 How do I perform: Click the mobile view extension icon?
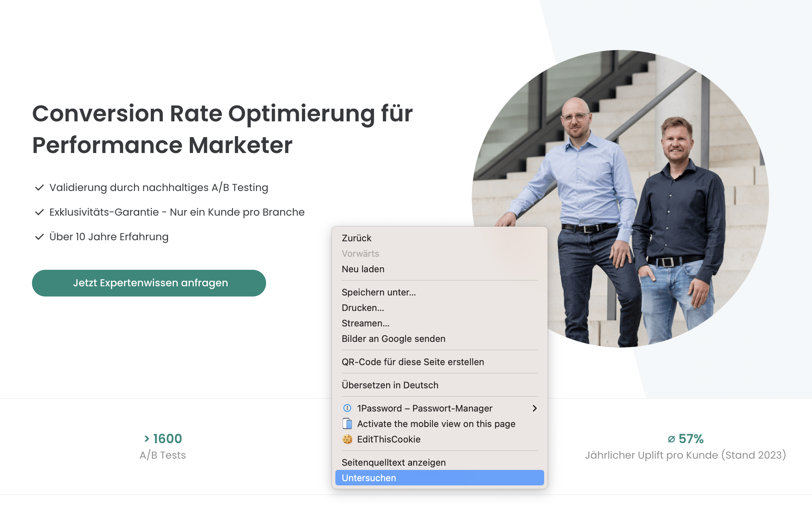point(347,424)
